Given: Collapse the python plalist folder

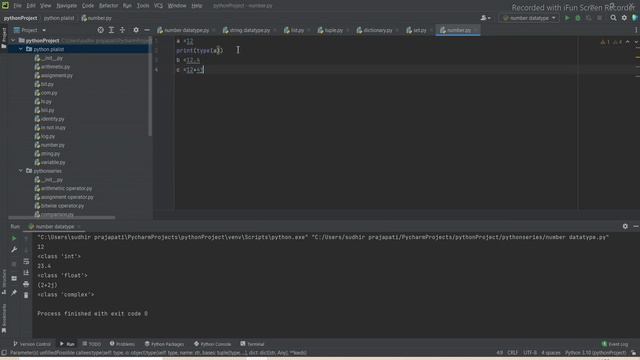Looking at the screenshot, I should 20,49.
